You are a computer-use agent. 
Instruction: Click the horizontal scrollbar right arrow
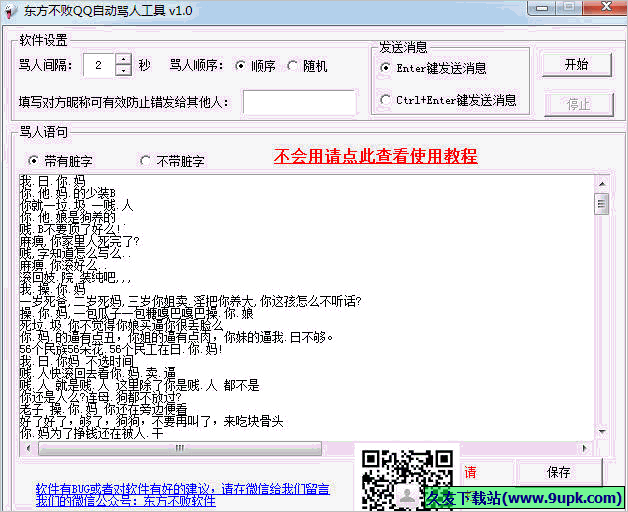tap(584, 448)
